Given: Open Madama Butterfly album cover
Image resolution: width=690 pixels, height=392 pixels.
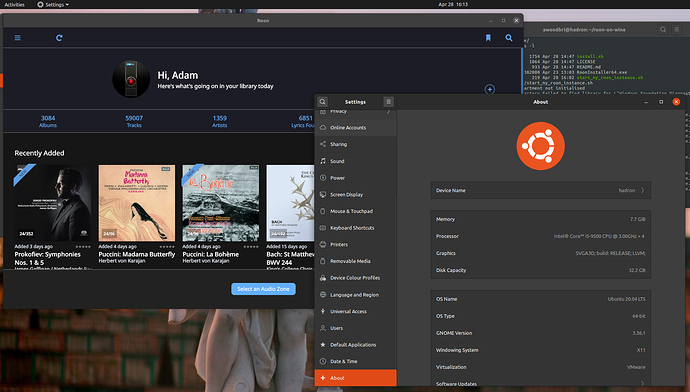Looking at the screenshot, I should click(x=137, y=202).
